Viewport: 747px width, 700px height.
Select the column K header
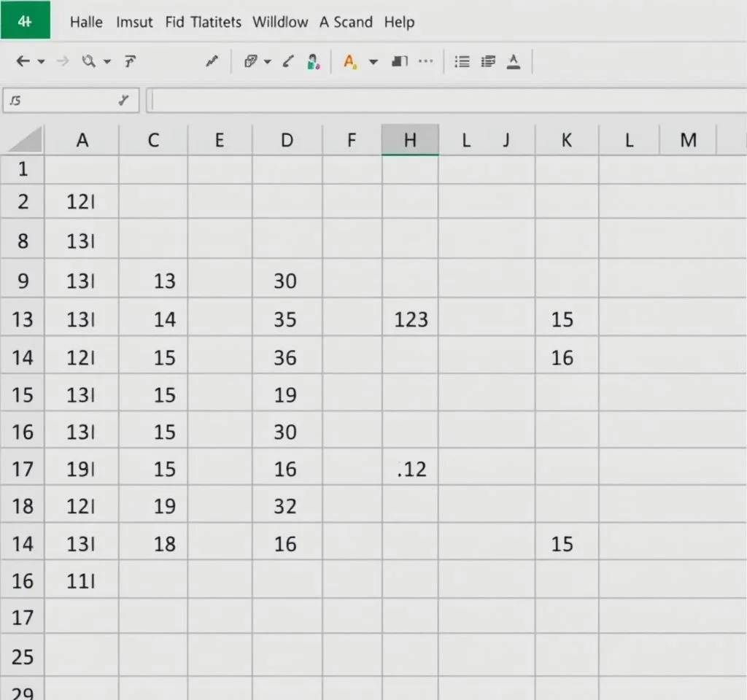[x=566, y=140]
